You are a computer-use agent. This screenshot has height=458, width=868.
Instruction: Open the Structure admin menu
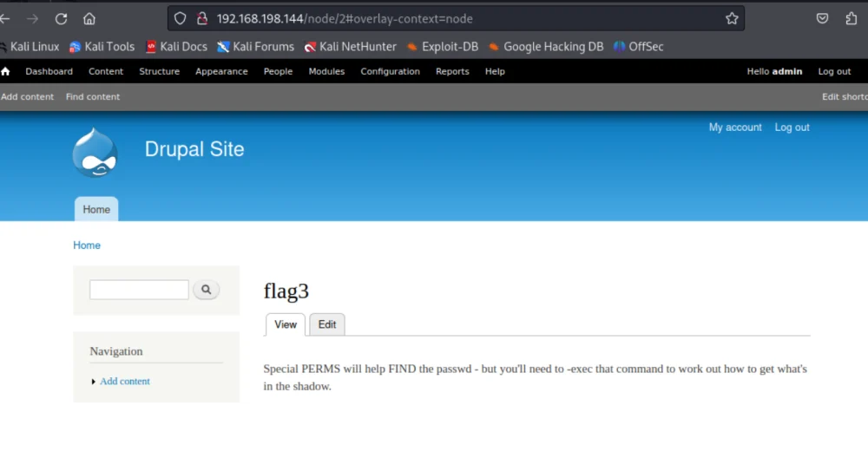click(160, 71)
